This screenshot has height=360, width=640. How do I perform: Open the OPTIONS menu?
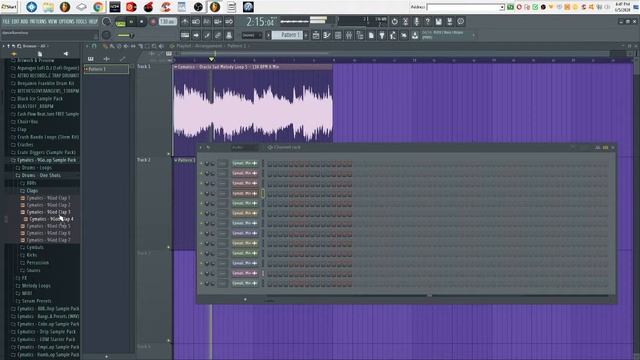(x=67, y=21)
